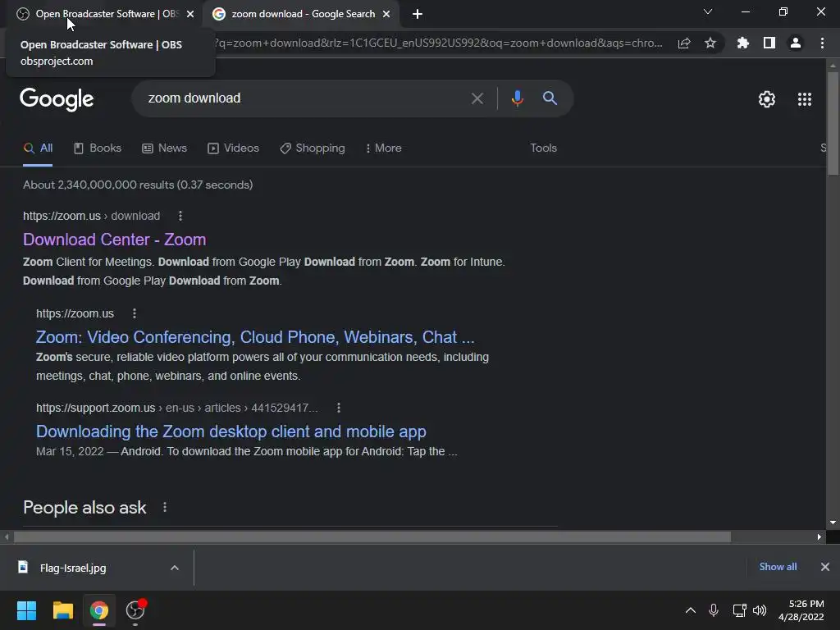The width and height of the screenshot is (840, 630).
Task: Open a new browser tab
Action: tap(418, 15)
